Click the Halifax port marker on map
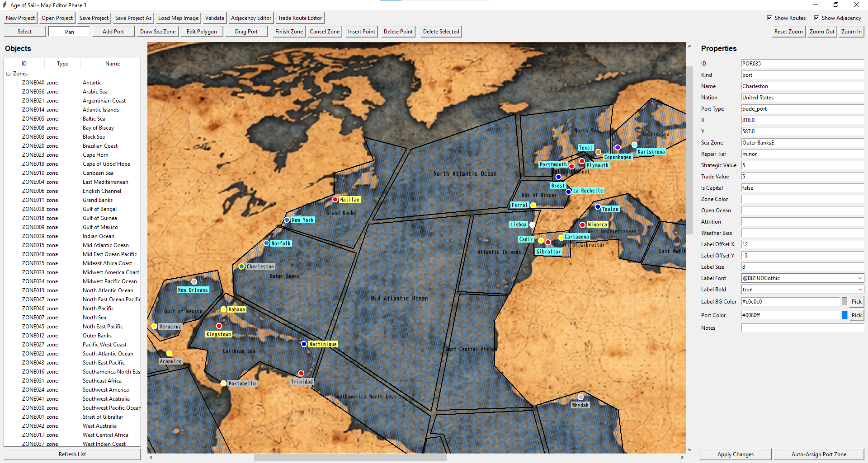 point(335,199)
